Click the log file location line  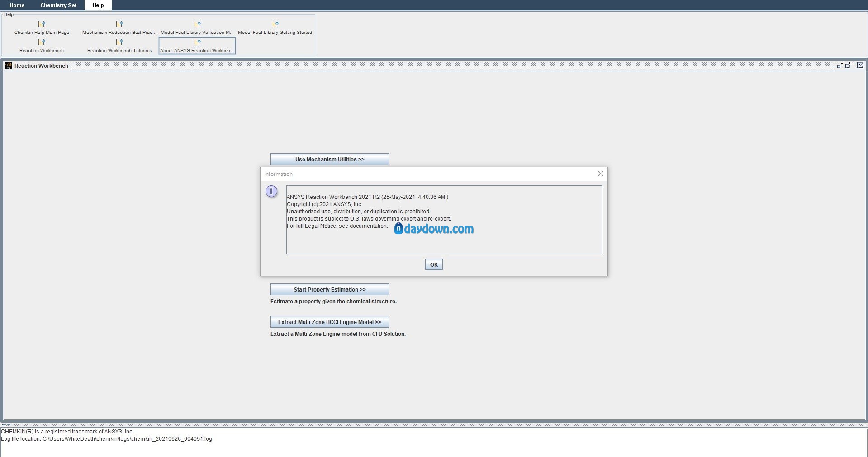[106, 439]
